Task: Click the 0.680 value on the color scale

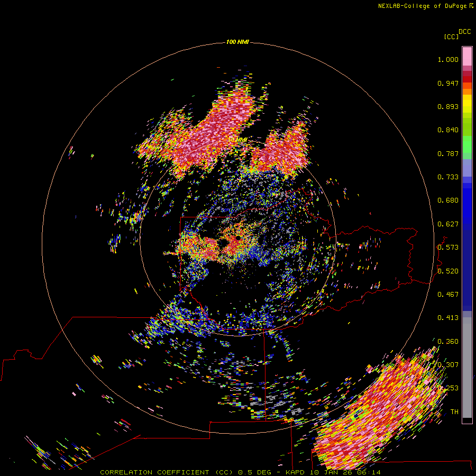Action: 448,200
